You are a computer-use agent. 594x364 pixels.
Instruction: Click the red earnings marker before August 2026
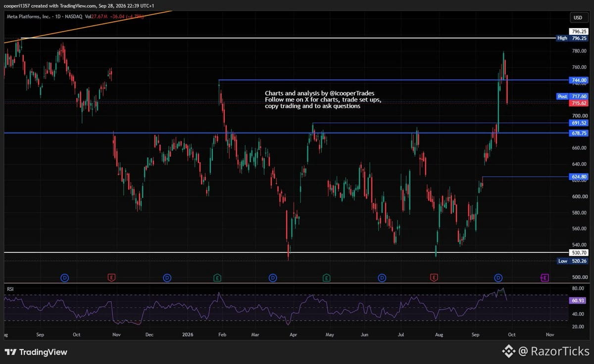[434, 278]
